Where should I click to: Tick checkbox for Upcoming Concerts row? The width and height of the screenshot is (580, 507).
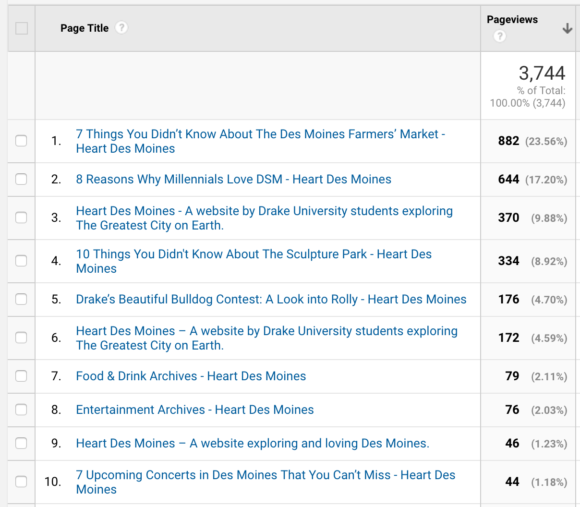[x=21, y=481]
